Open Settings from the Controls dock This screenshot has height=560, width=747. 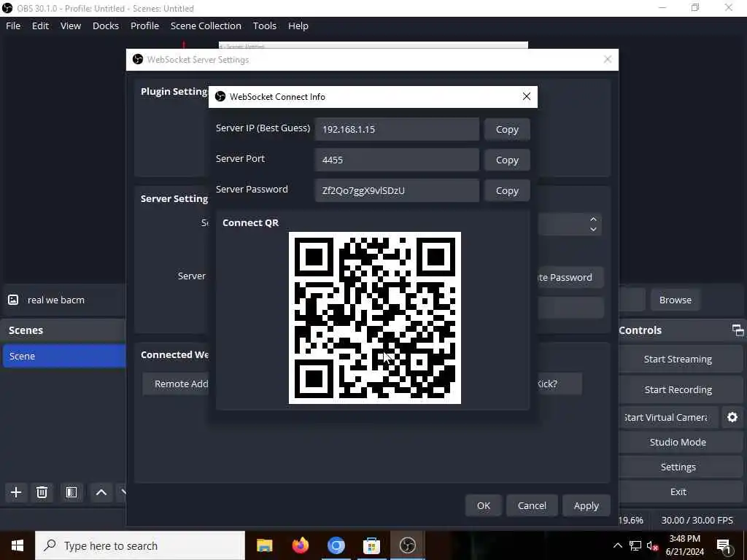pos(678,467)
